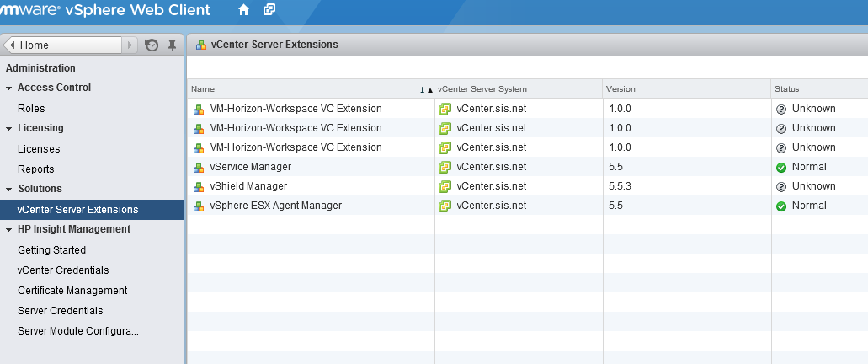Click the vCenter icon in ESX Agent Manager row

point(445,206)
